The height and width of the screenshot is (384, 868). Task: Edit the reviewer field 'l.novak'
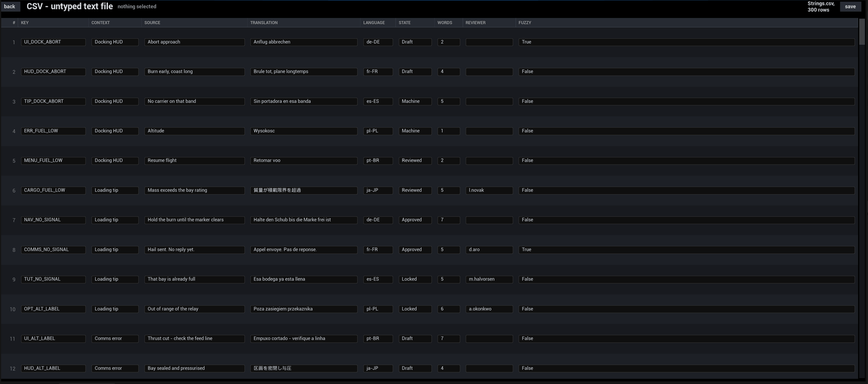489,190
